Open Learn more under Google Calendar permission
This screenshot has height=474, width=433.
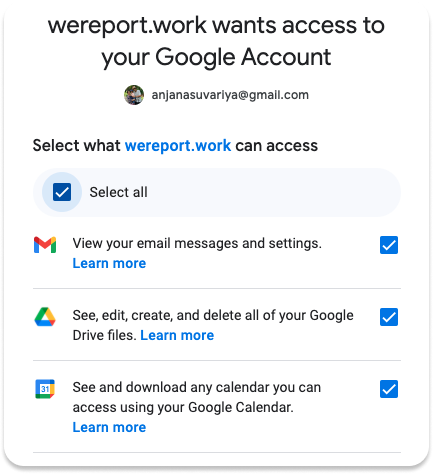pyautogui.click(x=109, y=427)
